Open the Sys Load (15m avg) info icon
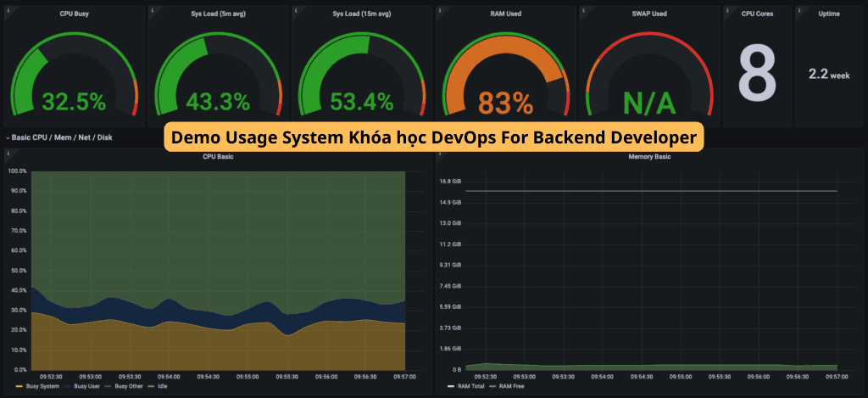The image size is (868, 398). pyautogui.click(x=296, y=9)
